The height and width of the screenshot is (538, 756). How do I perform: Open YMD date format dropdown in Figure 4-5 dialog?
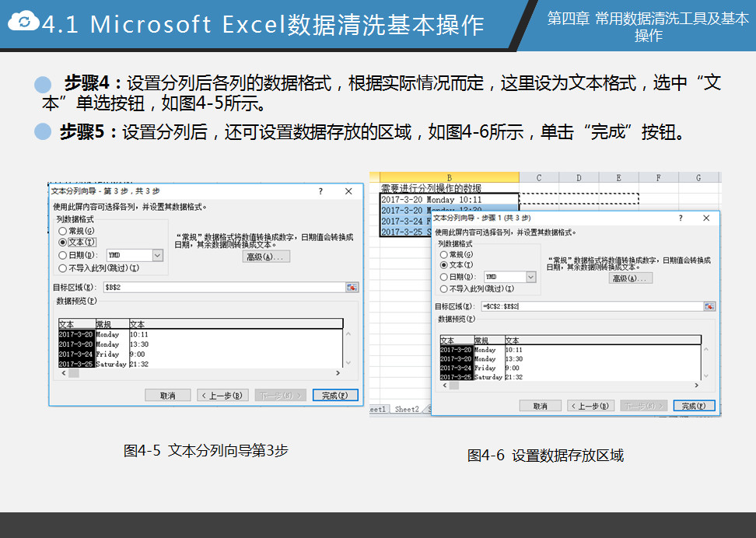click(x=158, y=255)
